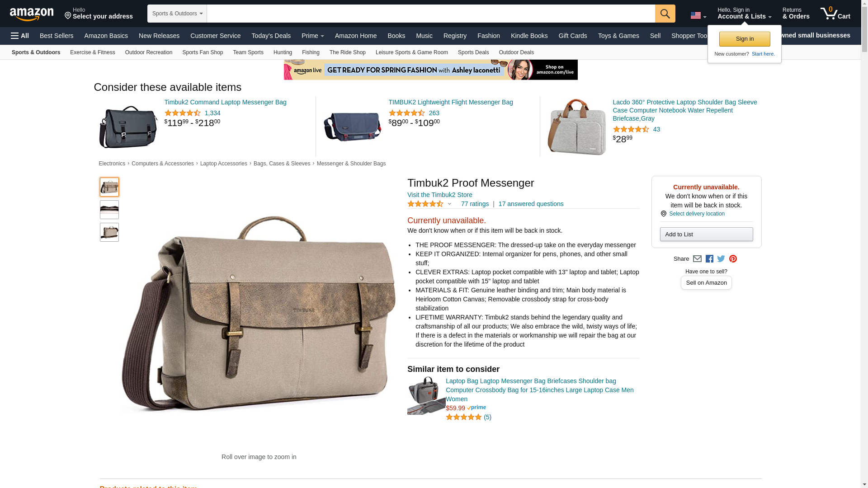Share product via email icon

coord(697,259)
